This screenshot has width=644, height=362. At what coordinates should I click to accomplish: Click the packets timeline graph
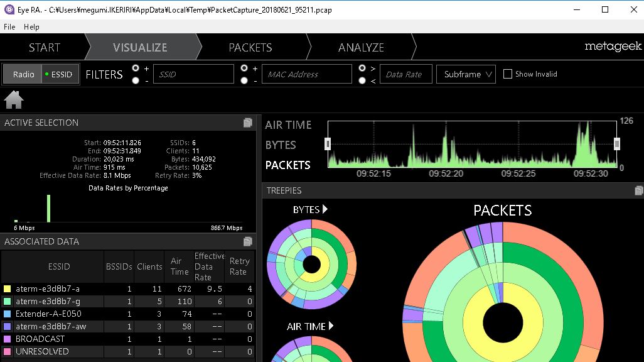(472, 144)
